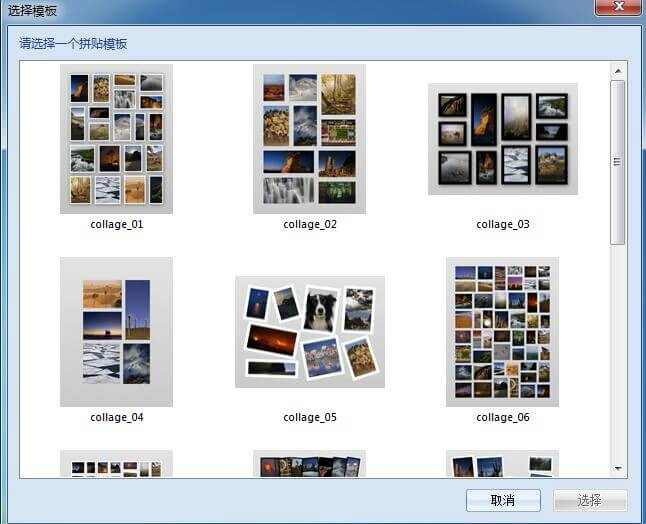Select the collage_04 template thumbnail
Image resolution: width=646 pixels, height=524 pixels.
tap(116, 331)
